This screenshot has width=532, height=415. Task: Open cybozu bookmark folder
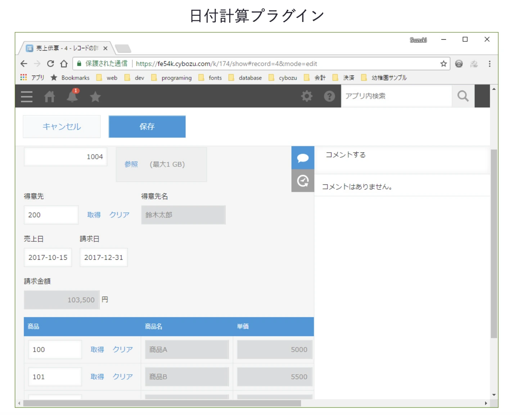[x=283, y=77]
